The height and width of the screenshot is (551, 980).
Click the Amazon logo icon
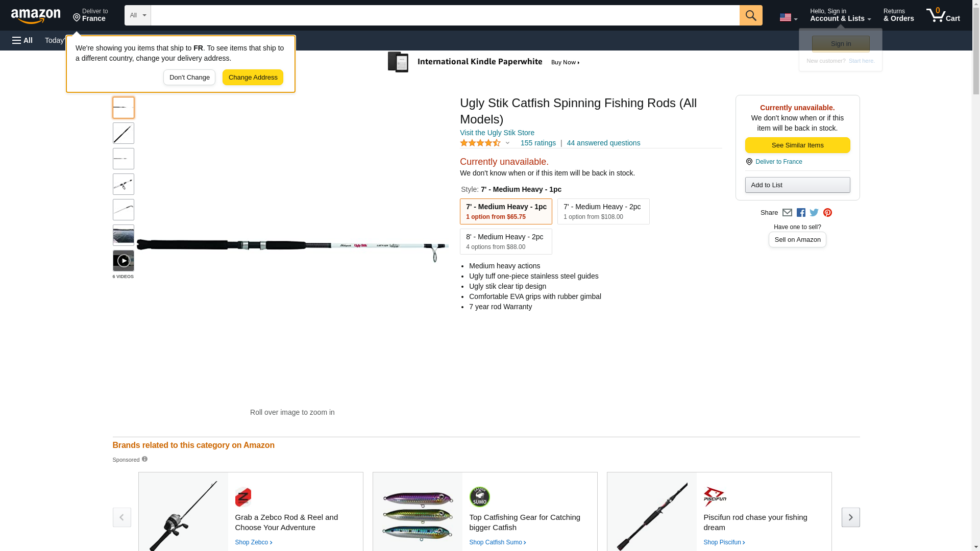[x=36, y=16]
